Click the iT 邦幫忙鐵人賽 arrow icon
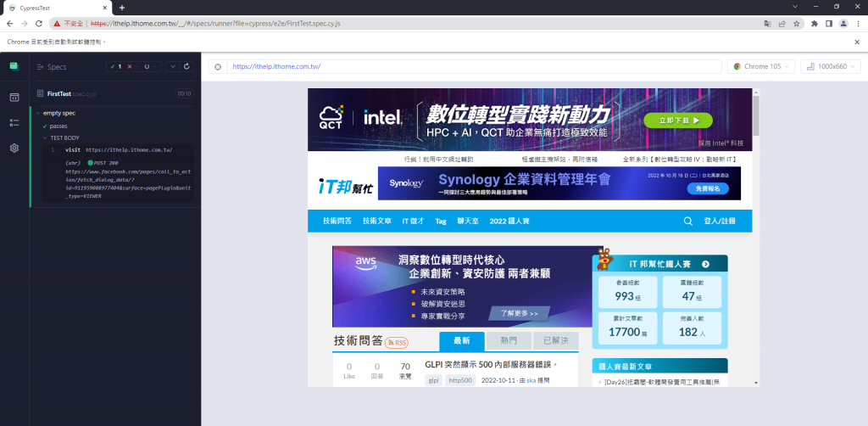The width and height of the screenshot is (868, 426). (705, 265)
